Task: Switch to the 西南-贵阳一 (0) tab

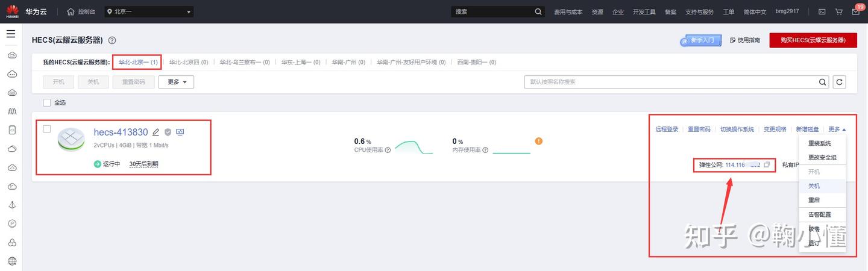Action: click(x=476, y=62)
